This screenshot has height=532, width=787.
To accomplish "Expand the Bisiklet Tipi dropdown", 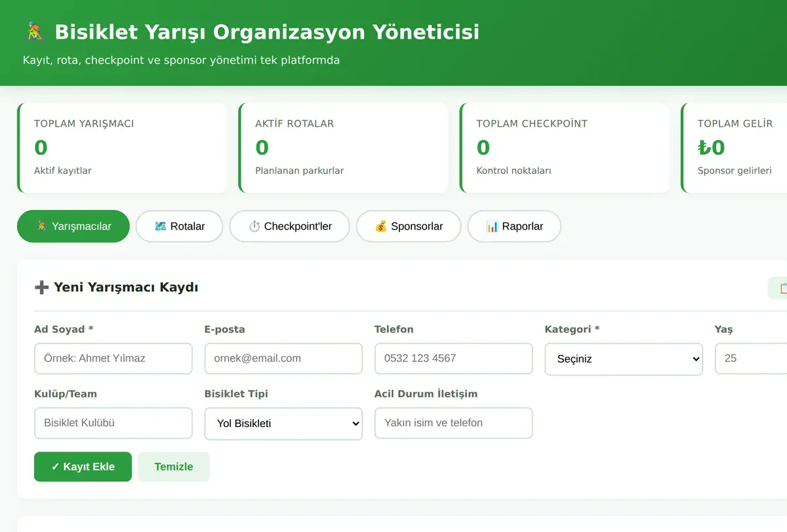I will tap(283, 424).
